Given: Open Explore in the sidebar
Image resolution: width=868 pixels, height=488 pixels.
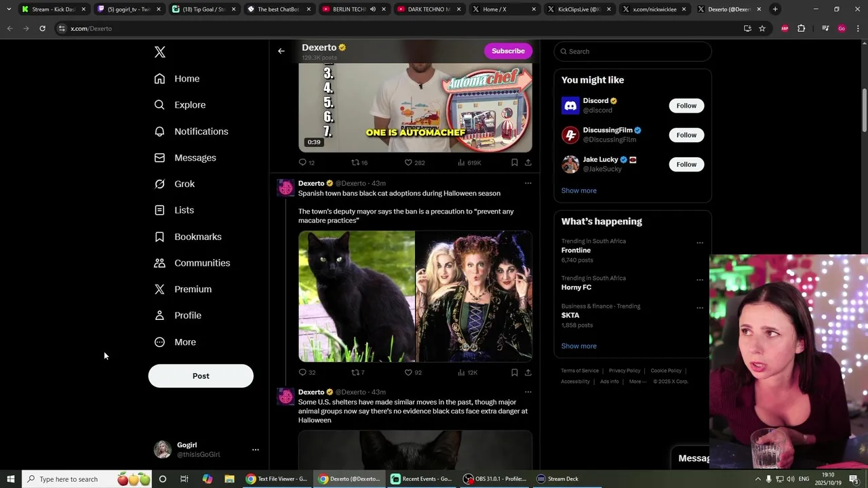Looking at the screenshot, I should click(x=180, y=105).
